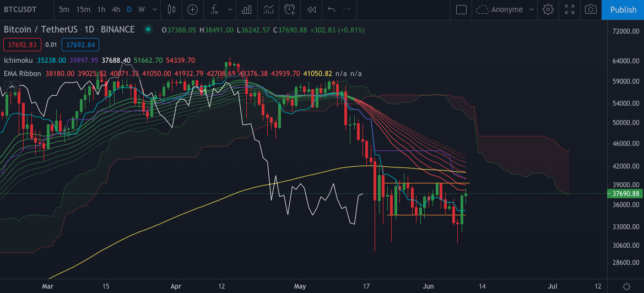Viewport: 644px width, 293px height.
Task: Click the 72000.00 price axis label
Action: [x=625, y=31]
